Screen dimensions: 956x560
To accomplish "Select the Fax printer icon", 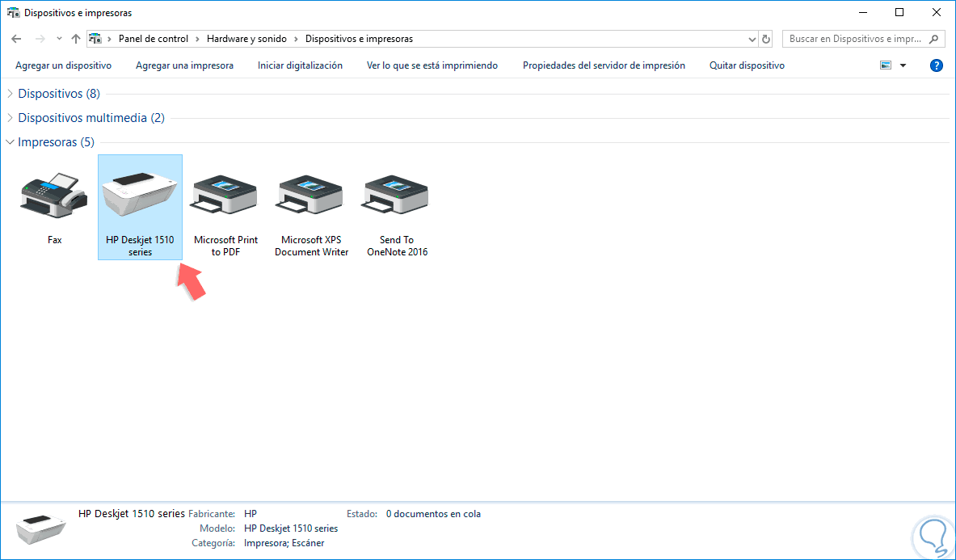I will 54,195.
